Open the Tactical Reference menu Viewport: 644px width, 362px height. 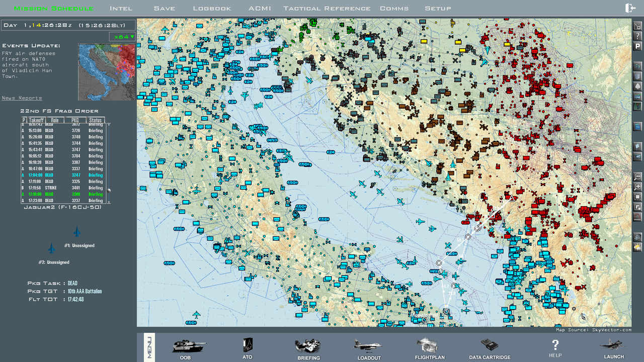[x=327, y=9]
